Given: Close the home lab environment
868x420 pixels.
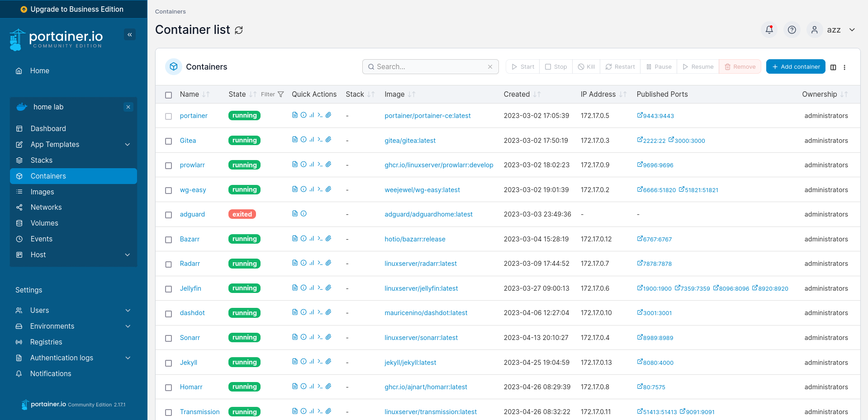Looking at the screenshot, I should pyautogui.click(x=128, y=107).
